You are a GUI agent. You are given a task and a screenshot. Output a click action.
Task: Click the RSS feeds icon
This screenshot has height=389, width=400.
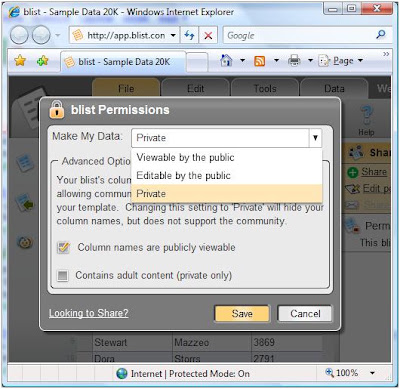pyautogui.click(x=260, y=61)
